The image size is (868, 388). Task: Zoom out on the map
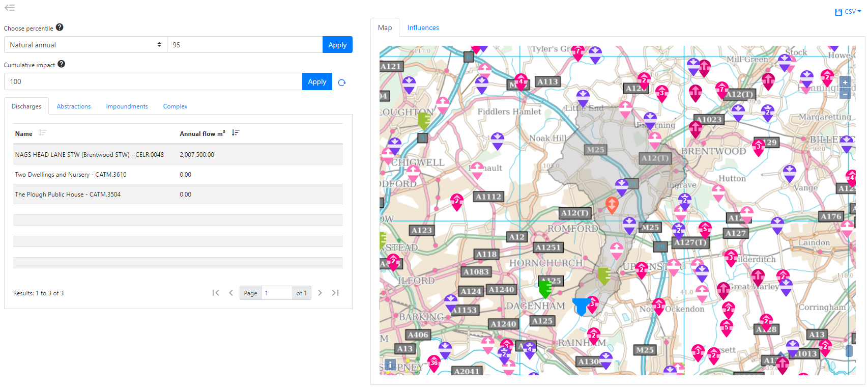click(845, 94)
